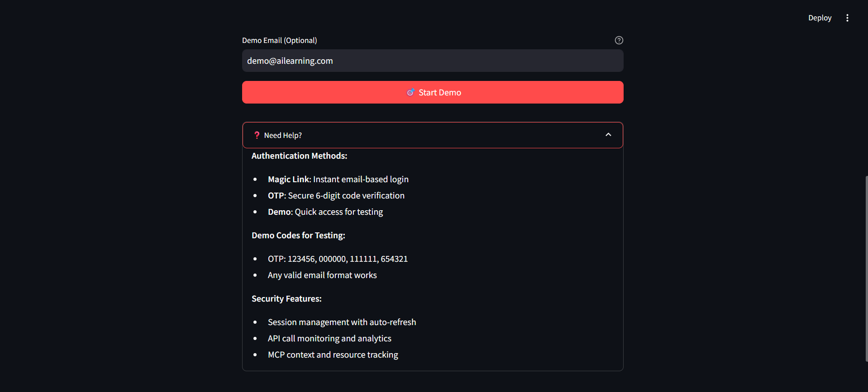Click the Session management list item
The height and width of the screenshot is (392, 868).
click(x=341, y=322)
